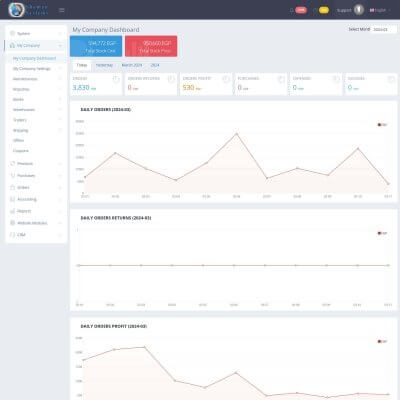This screenshot has height=400, width=400.
Task: Open the Banks sidebar link
Action: point(18,99)
